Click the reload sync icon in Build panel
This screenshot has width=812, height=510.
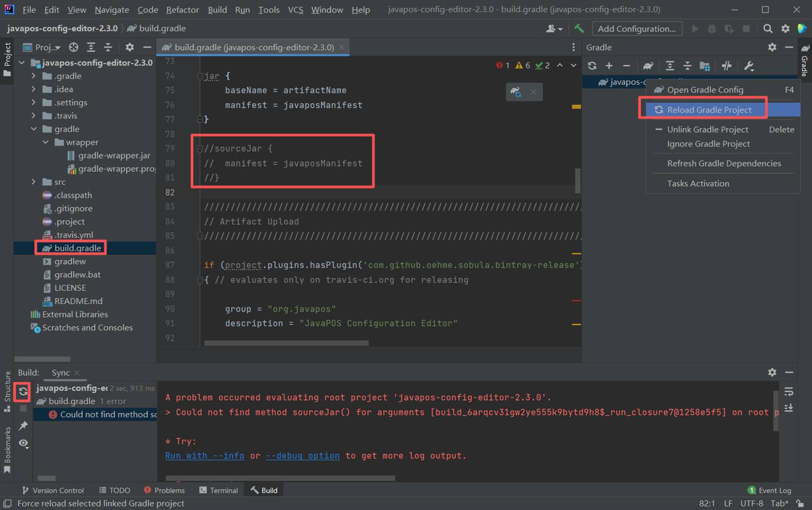(x=23, y=392)
